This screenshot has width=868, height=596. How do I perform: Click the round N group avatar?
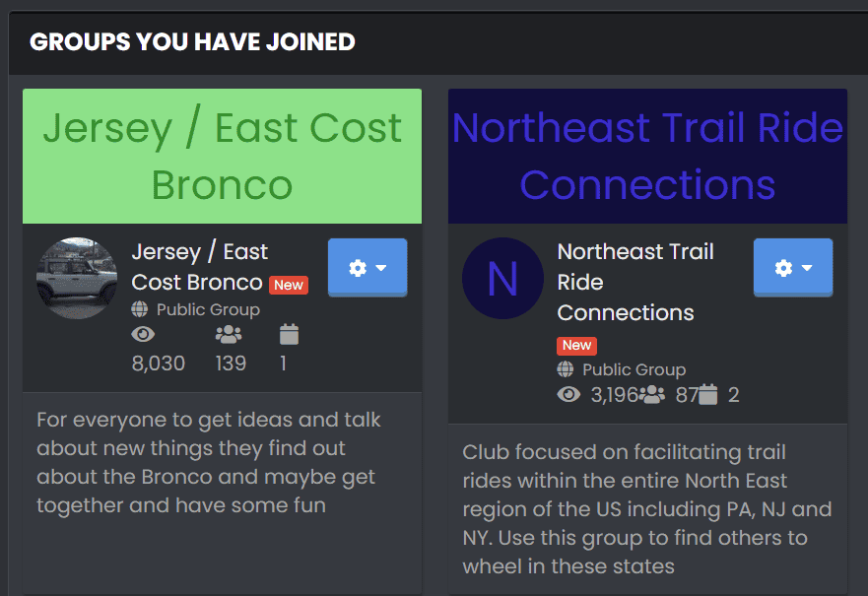coord(502,279)
